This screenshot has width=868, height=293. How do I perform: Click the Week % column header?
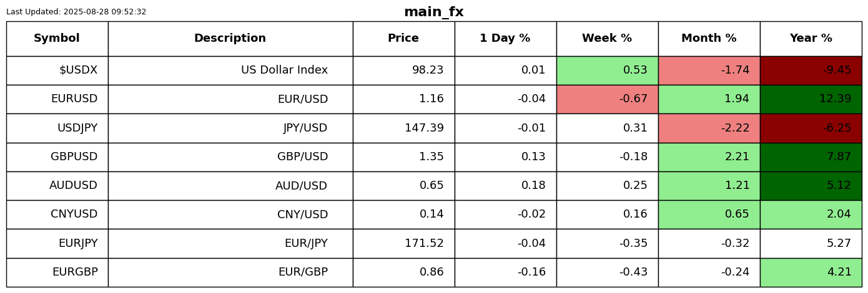(607, 39)
